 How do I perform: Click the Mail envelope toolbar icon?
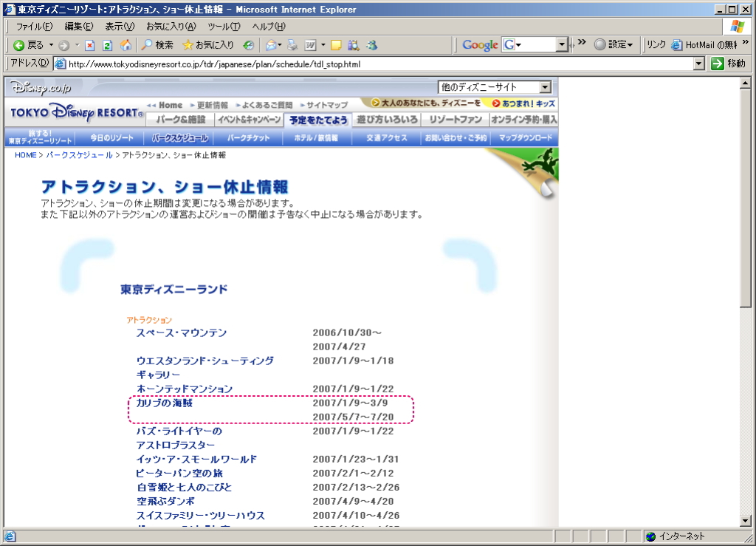271,45
